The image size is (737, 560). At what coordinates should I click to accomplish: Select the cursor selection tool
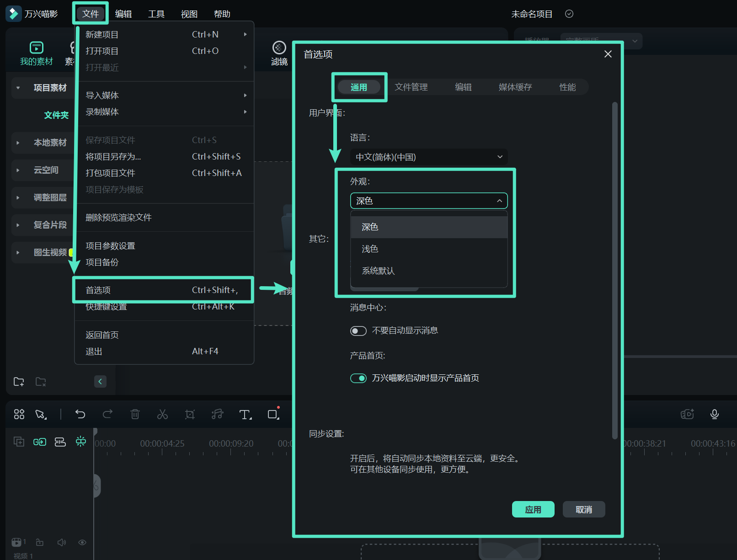[41, 414]
